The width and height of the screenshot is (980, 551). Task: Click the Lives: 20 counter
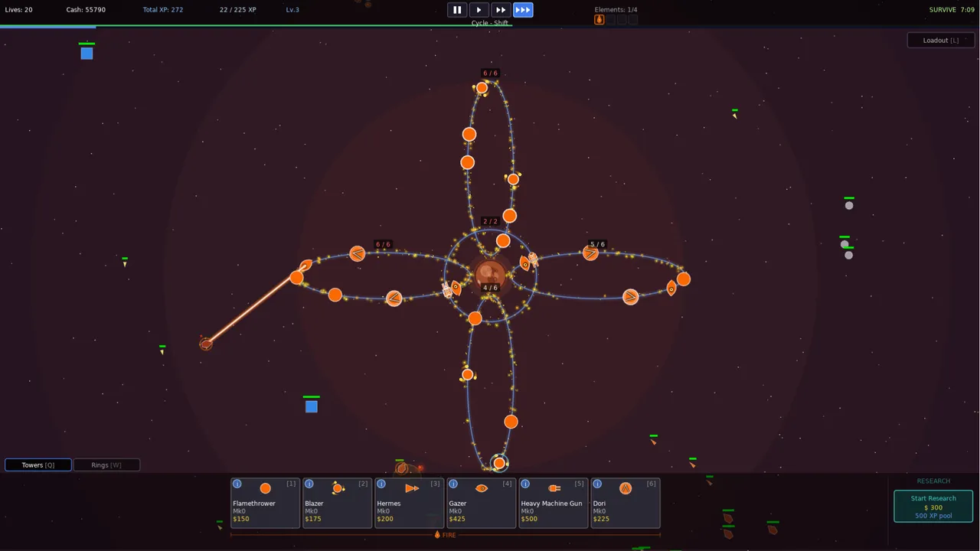pyautogui.click(x=18, y=10)
